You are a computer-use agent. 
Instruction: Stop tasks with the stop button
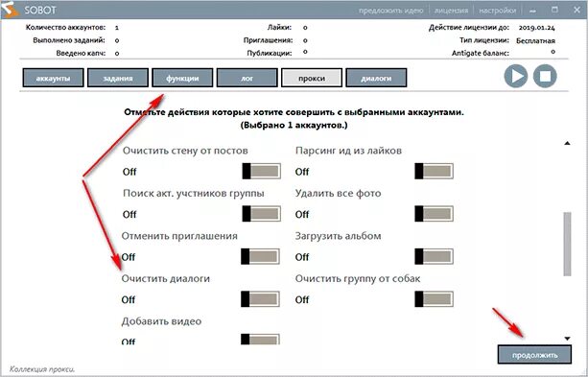[x=545, y=76]
